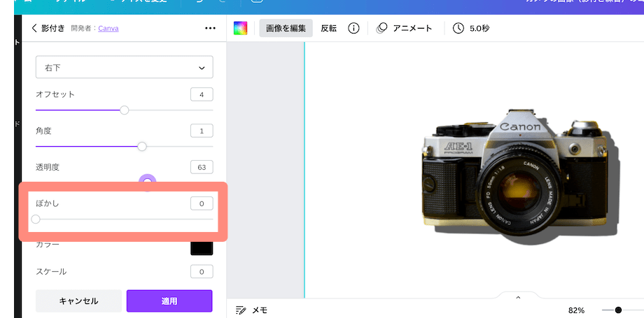Click the 適用 button
Viewport: 644px width, 318px height.
click(169, 301)
